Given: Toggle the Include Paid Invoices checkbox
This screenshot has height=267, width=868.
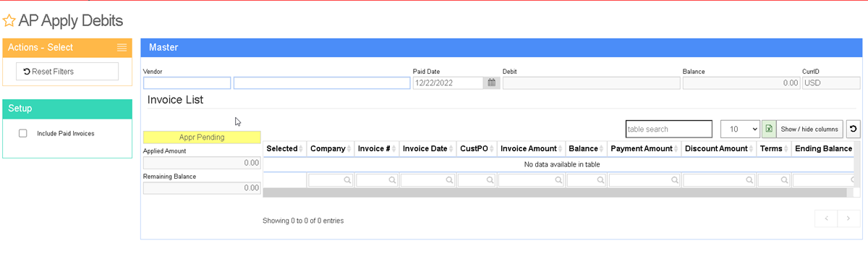Looking at the screenshot, I should tap(23, 133).
